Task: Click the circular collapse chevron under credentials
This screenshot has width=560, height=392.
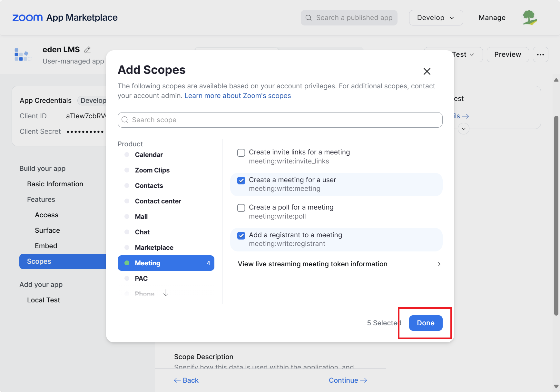Action: (x=464, y=129)
